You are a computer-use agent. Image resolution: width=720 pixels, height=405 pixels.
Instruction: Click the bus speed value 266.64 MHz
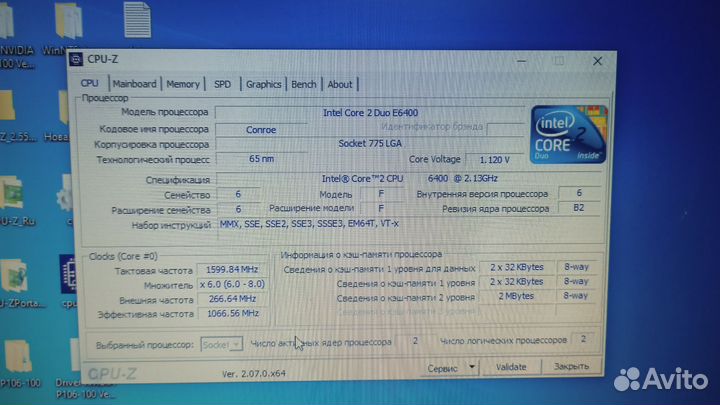click(232, 299)
